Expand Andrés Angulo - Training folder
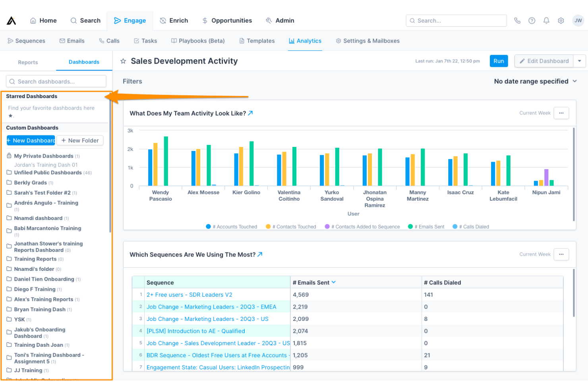This screenshot has height=392, width=588. (42, 206)
